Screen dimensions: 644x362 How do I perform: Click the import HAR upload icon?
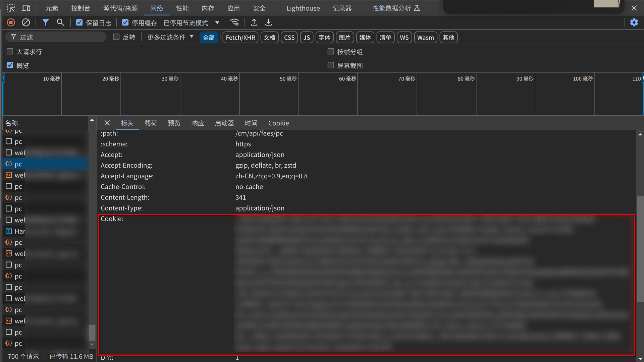[254, 22]
